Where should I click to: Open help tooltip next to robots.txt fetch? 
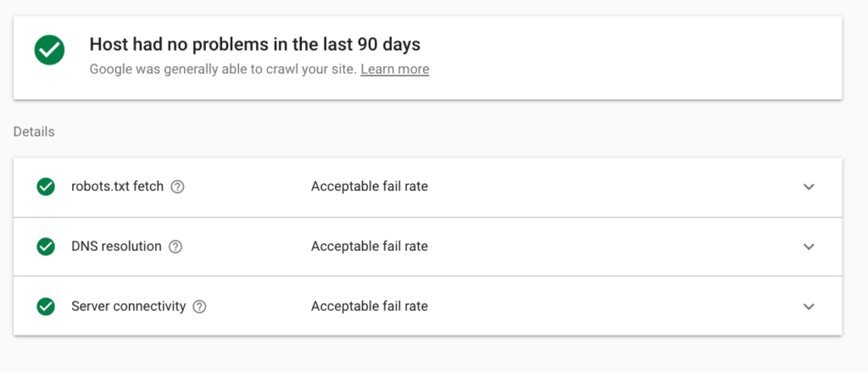pos(177,187)
